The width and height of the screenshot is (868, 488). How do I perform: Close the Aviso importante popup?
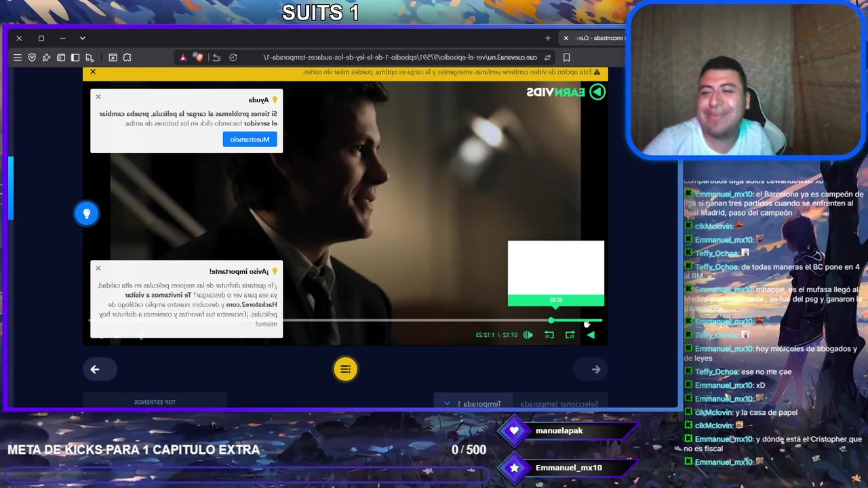pyautogui.click(x=98, y=268)
